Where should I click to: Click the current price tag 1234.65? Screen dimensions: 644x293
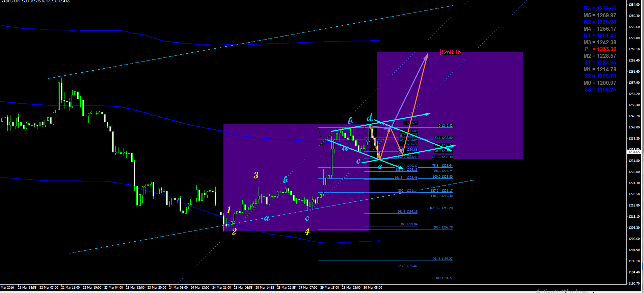coord(634,152)
